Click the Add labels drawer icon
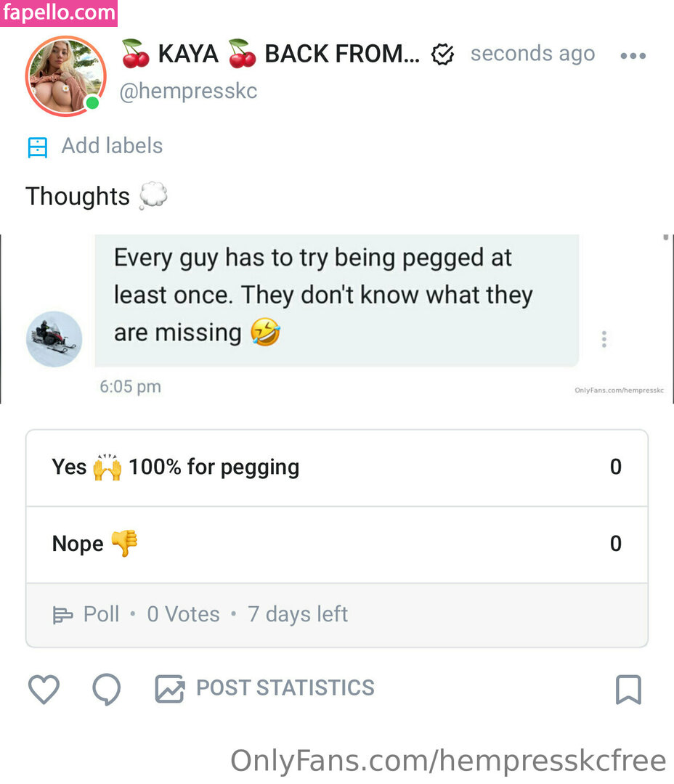Image resolution: width=674 pixels, height=784 pixels. point(37,147)
